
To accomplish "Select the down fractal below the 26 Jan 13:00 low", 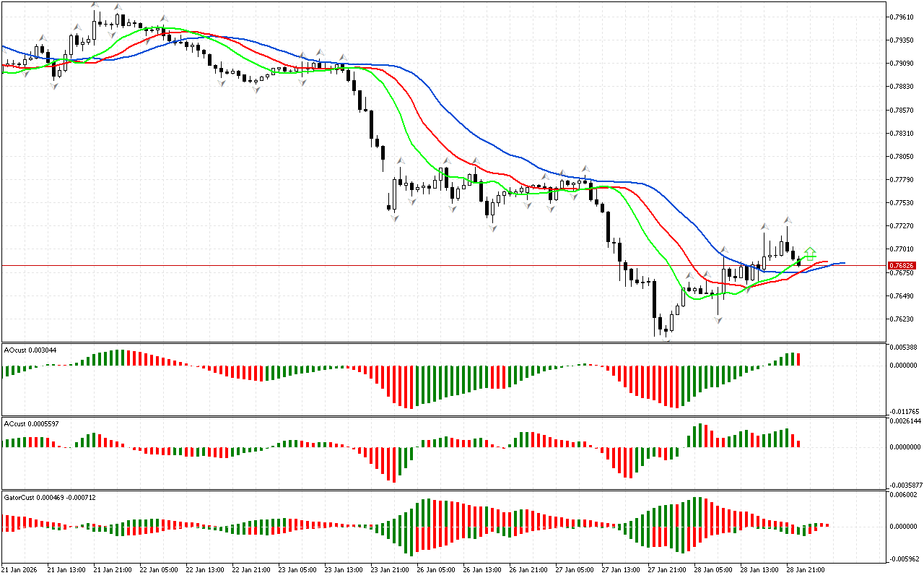I will click(492, 228).
